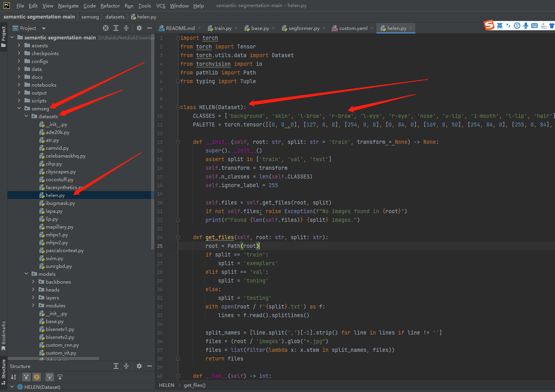Click datasets in the breadcrumb path

[x=115, y=17]
